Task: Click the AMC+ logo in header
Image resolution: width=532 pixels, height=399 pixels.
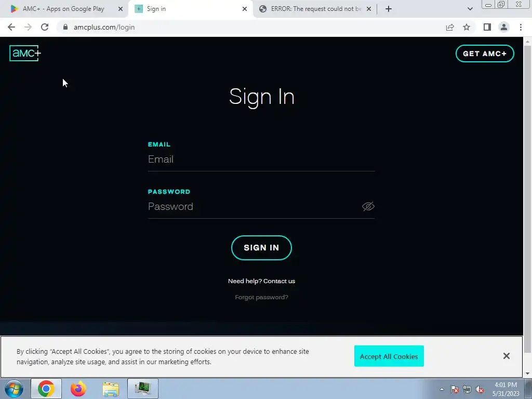Action: 25,54
